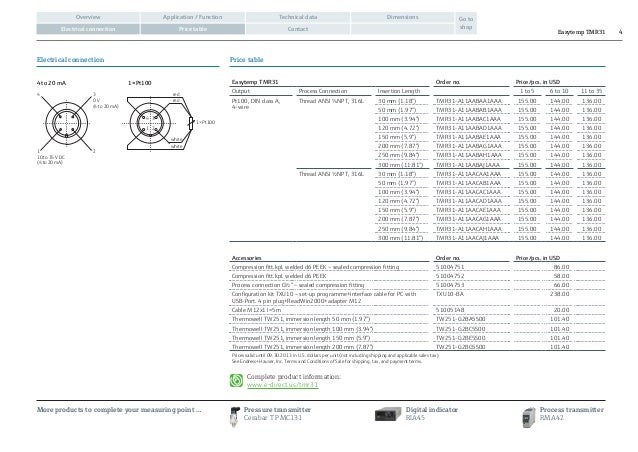Viewport: 638px width, 452px height.
Task: Click the 'Insertion Length' column header
Action: 399,91
